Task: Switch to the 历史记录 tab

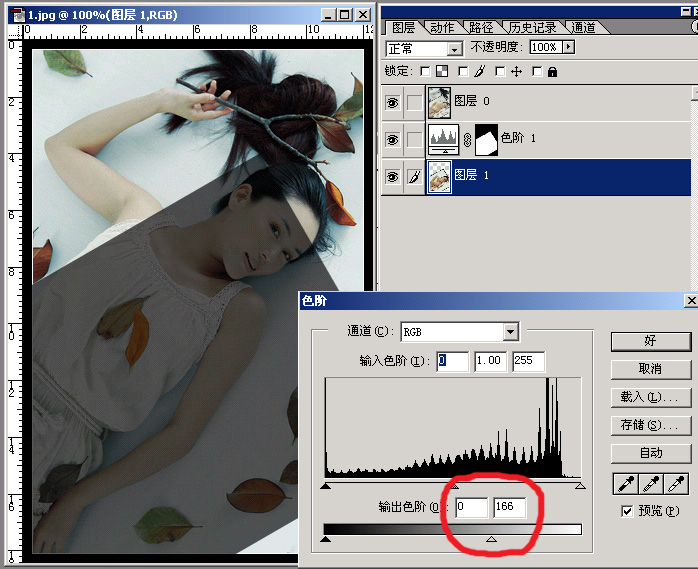Action: pyautogui.click(x=533, y=28)
